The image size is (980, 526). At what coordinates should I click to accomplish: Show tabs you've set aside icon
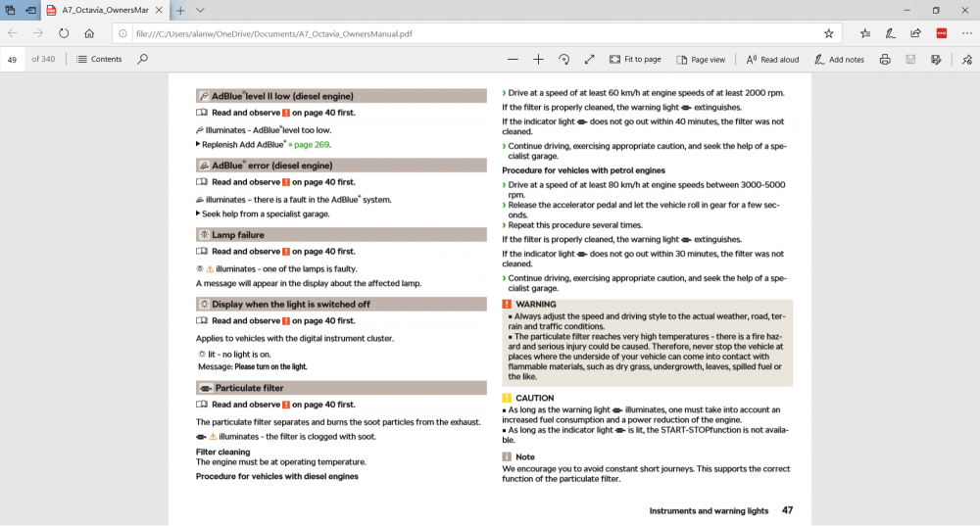[x=10, y=10]
